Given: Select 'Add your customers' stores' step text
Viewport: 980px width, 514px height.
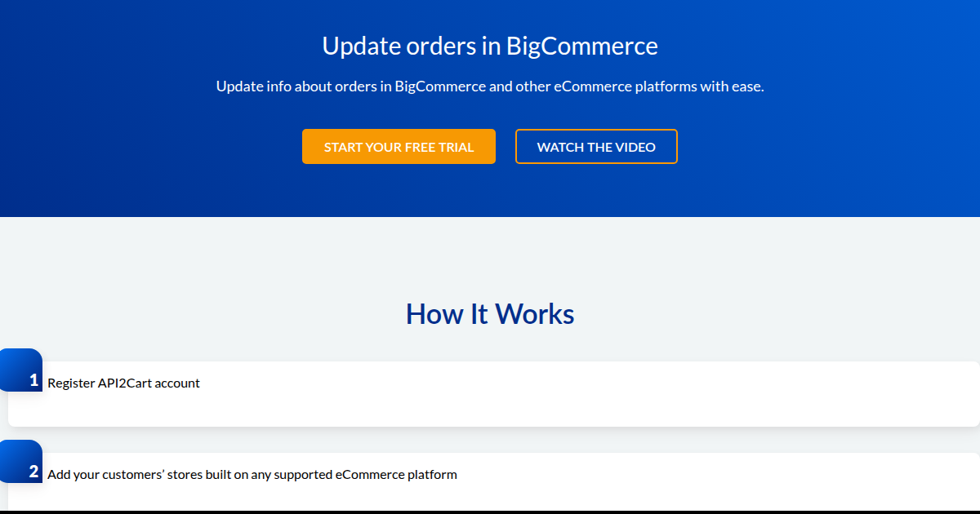Looking at the screenshot, I should click(x=252, y=474).
